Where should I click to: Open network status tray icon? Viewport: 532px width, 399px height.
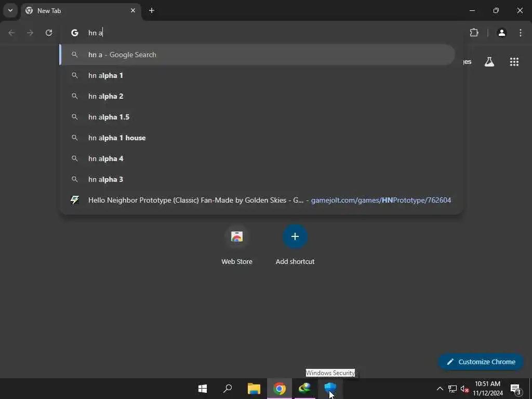pos(453,389)
